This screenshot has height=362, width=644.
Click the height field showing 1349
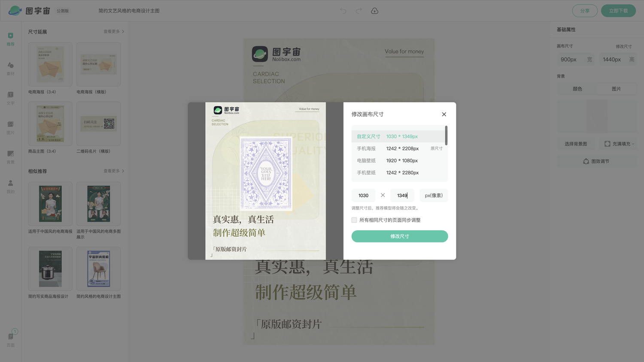(402, 196)
